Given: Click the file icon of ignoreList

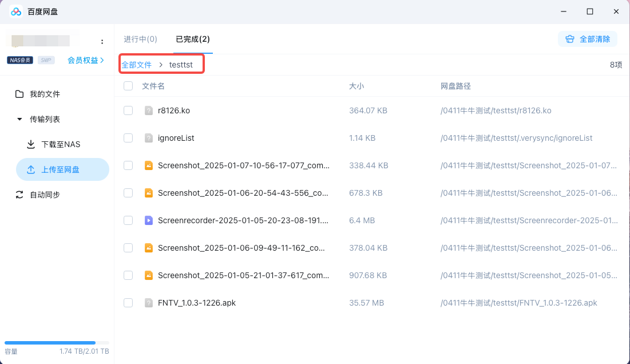Looking at the screenshot, I should click(149, 138).
